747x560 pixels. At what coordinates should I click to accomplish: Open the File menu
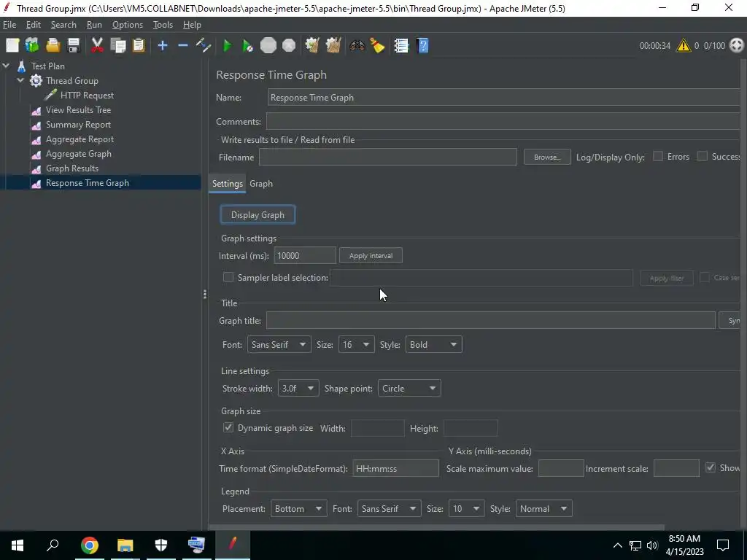click(9, 25)
